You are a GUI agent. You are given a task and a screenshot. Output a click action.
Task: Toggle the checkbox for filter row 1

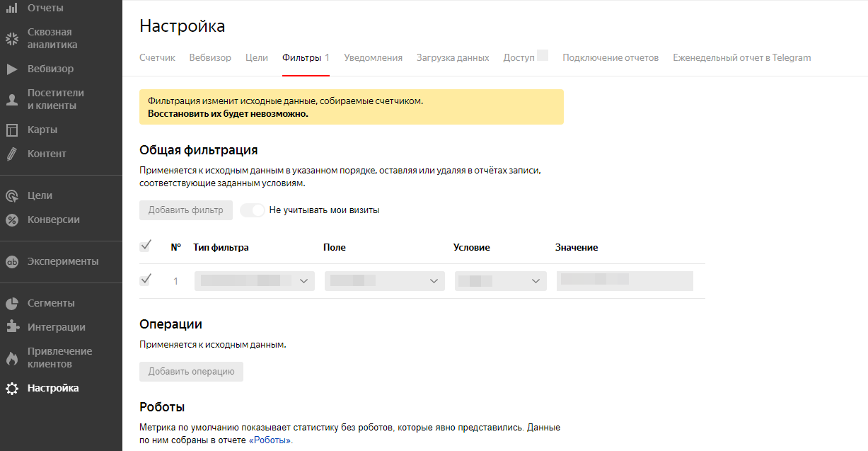point(146,280)
